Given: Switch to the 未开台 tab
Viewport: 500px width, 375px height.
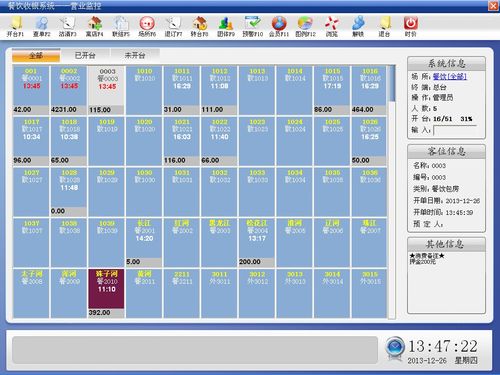Looking at the screenshot, I should tap(135, 55).
